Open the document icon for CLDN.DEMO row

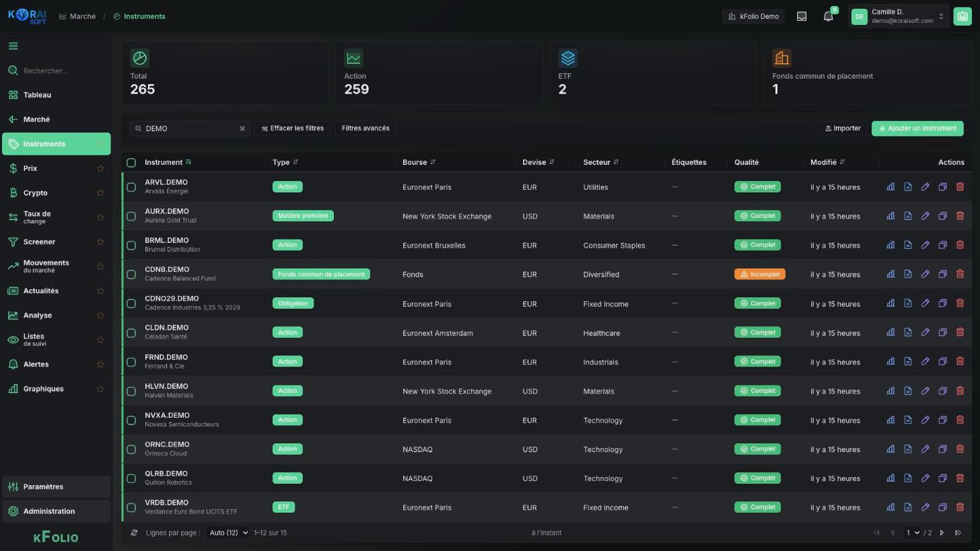pos(908,332)
